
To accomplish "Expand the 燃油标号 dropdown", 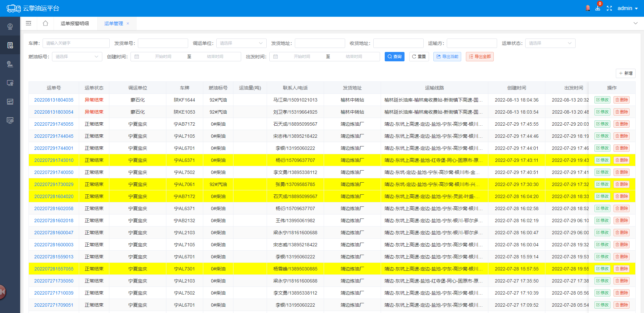I will click(77, 57).
